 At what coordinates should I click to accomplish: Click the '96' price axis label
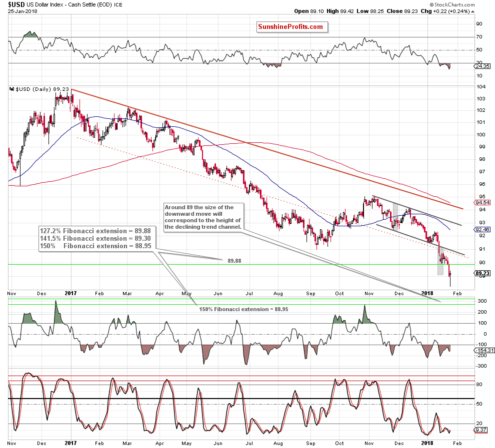(x=482, y=184)
